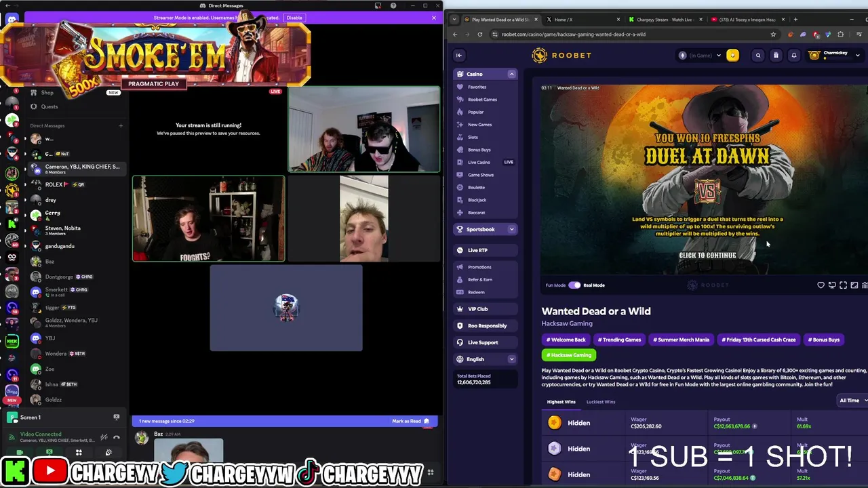
Task: Open Discord inbox icon in title bar
Action: pos(378,6)
